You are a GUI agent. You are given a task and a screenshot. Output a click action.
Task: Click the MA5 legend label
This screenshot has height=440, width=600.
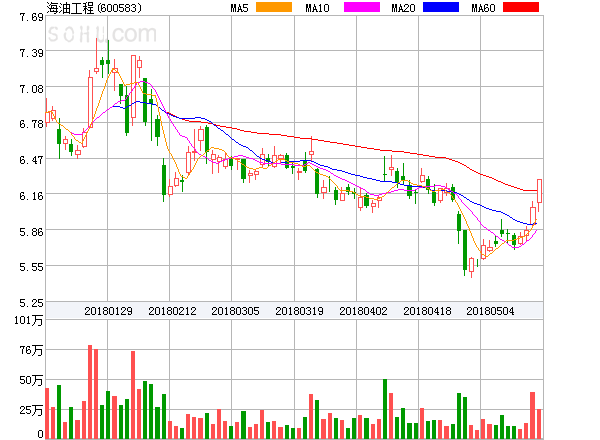(239, 8)
